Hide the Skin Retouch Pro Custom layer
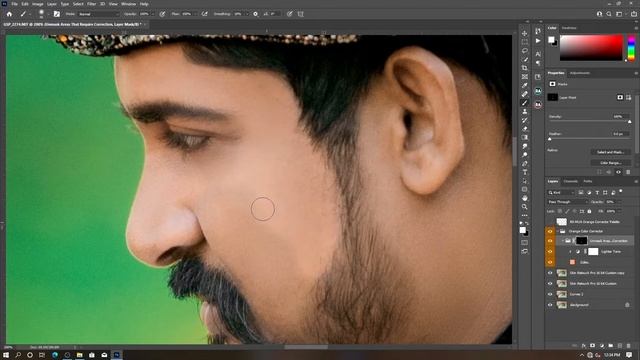The height and width of the screenshot is (360, 640). (x=550, y=283)
